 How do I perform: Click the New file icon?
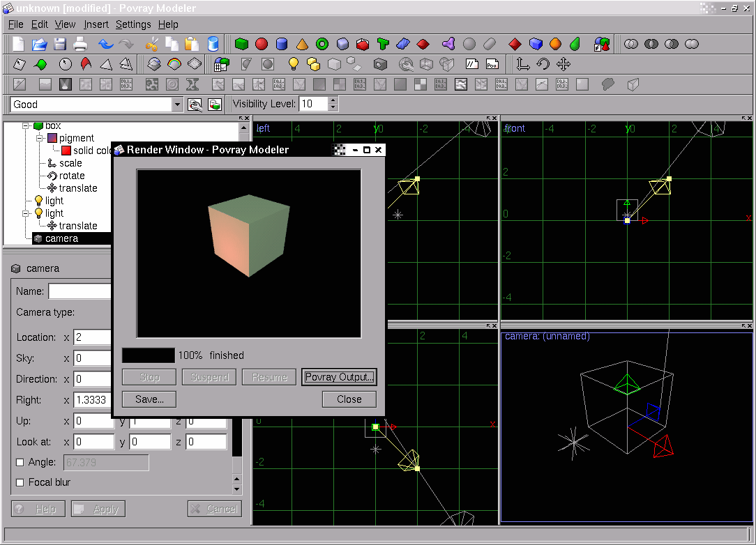(18, 45)
